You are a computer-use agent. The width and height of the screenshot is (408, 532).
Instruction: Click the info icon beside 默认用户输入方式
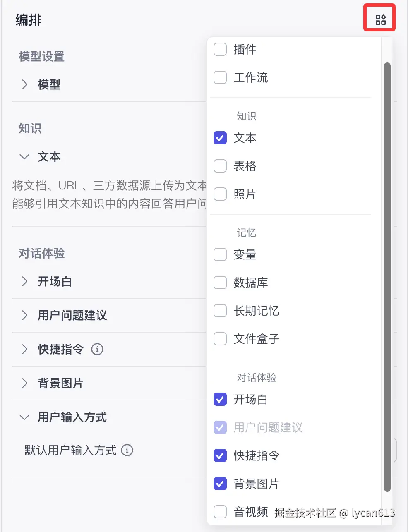(x=127, y=450)
